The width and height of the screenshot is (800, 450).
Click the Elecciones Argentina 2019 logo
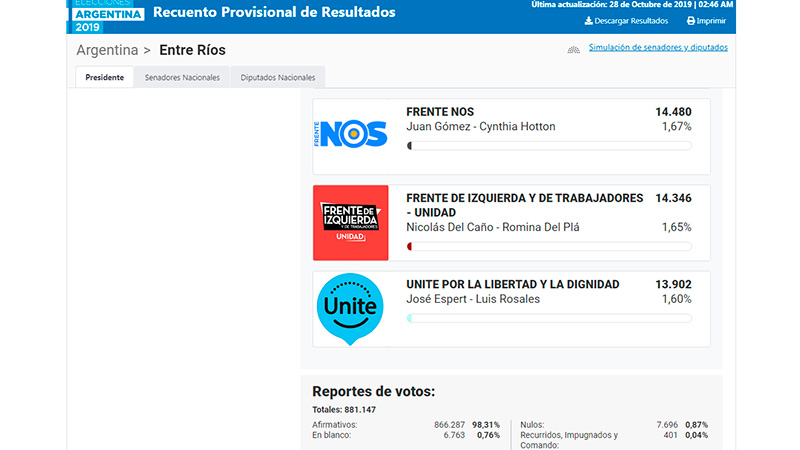[x=107, y=16]
